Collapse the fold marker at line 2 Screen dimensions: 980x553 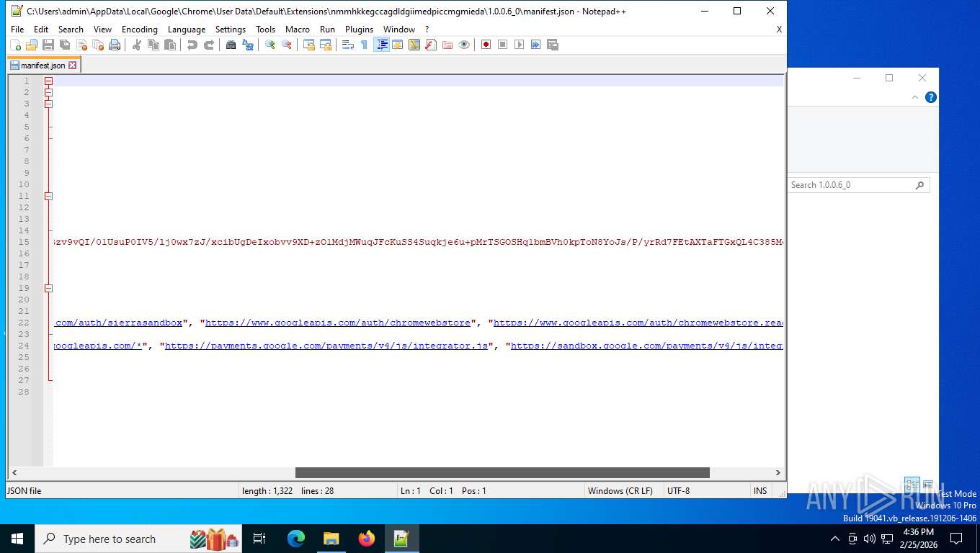pos(49,92)
